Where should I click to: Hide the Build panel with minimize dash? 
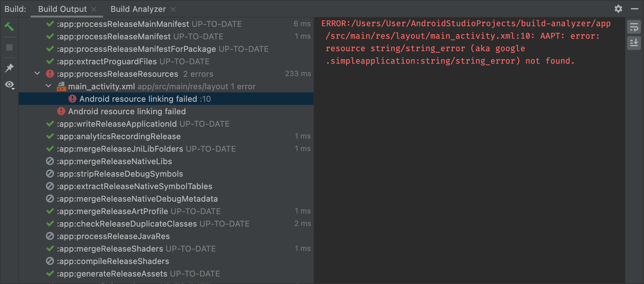(x=634, y=9)
